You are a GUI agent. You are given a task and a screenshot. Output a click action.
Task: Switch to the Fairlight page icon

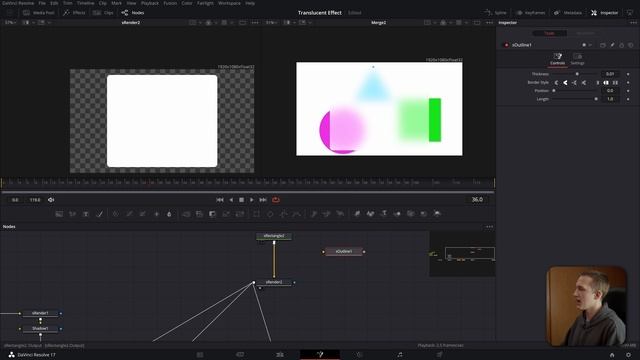(400, 355)
